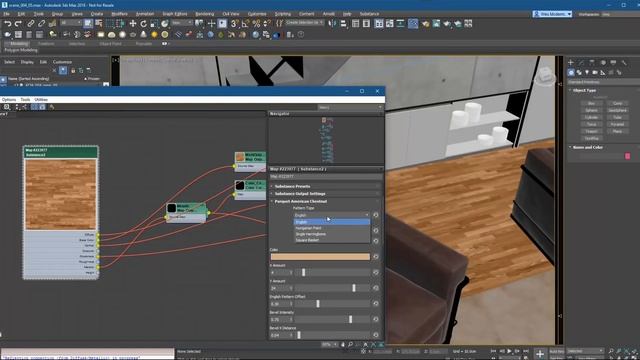Viewport: 640px width, 360px height.
Task: Choose Hungarian Point pattern option
Action: 331,228
